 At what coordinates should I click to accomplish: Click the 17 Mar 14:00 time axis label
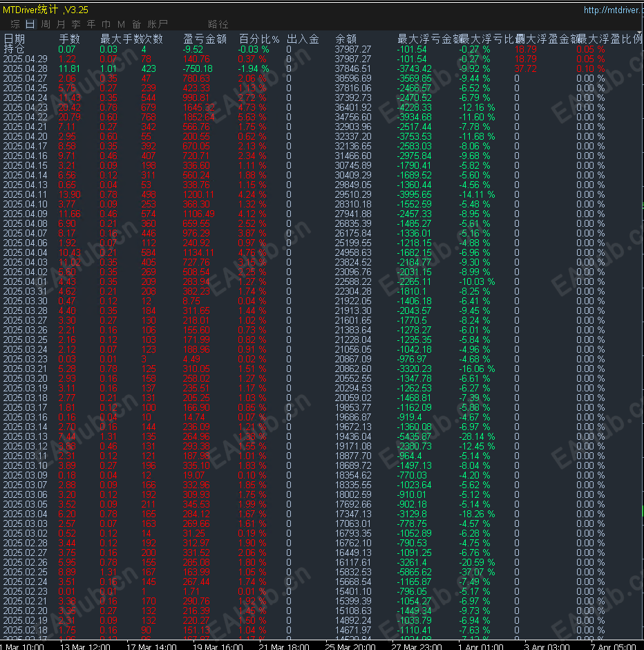[151, 647]
